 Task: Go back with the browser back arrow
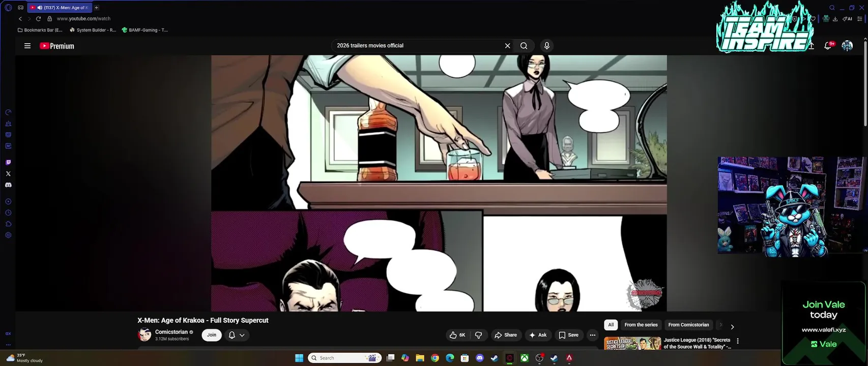click(x=20, y=19)
